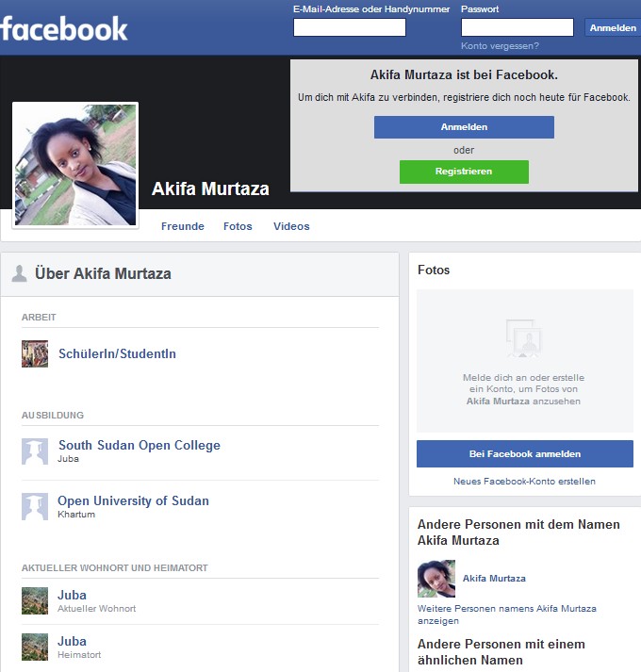Screen dimensions: 641x672
Task: Click the AKTUELLER WOHNORT UND HEIMATORT label
Action: coord(114,568)
